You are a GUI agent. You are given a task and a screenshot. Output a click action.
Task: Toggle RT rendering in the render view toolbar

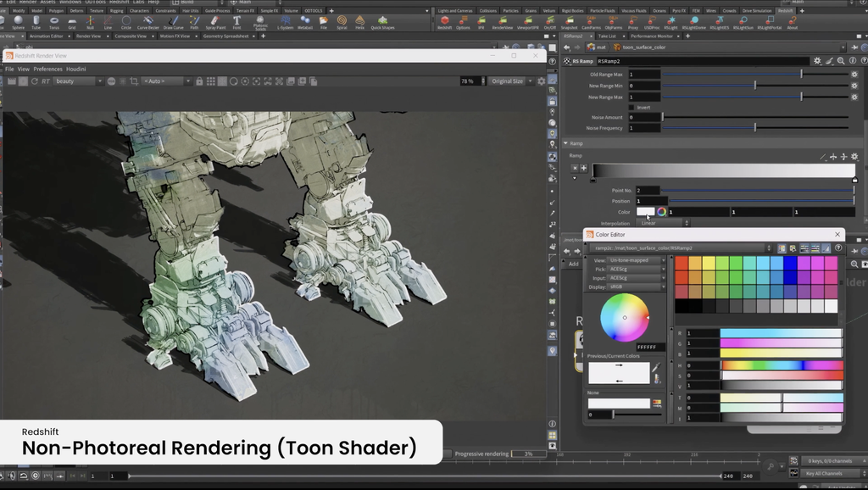click(x=45, y=81)
